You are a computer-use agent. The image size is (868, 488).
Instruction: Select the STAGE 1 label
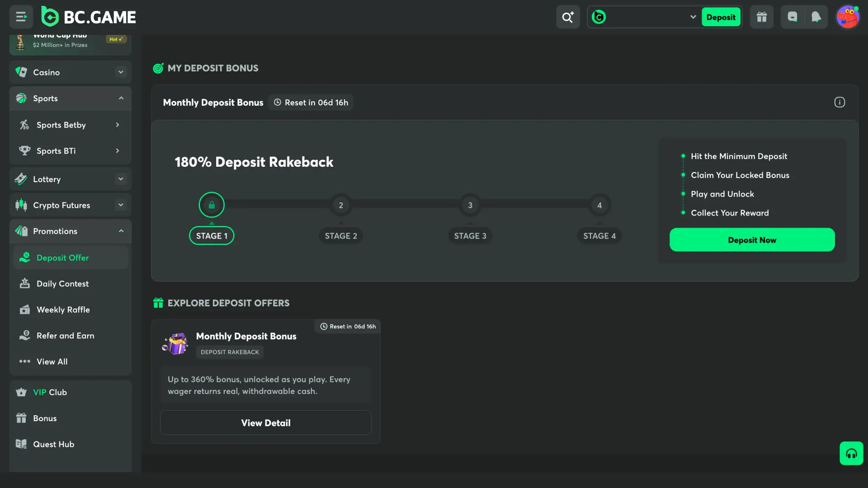pos(212,236)
